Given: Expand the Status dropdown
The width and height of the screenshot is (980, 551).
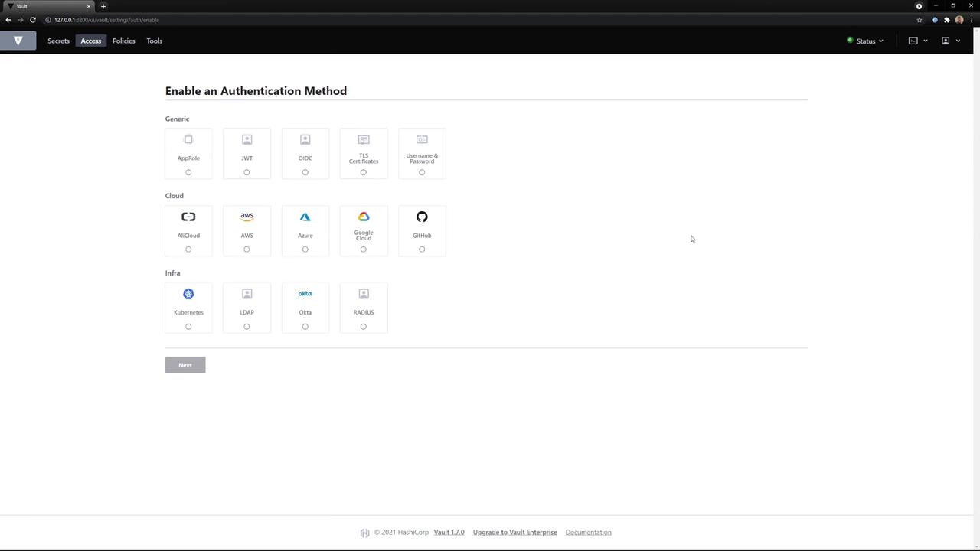Looking at the screenshot, I should pos(865,41).
